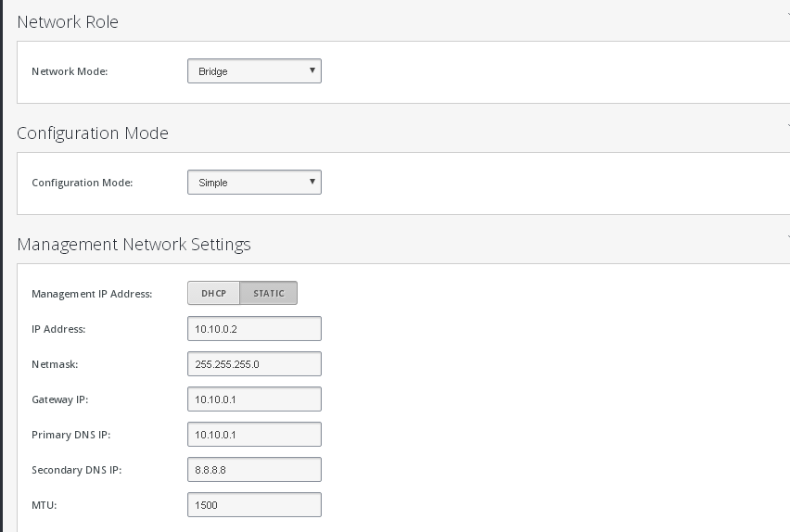The image size is (790, 532).
Task: Click the "Primary DNS IP:" label text
Action: 71,435
